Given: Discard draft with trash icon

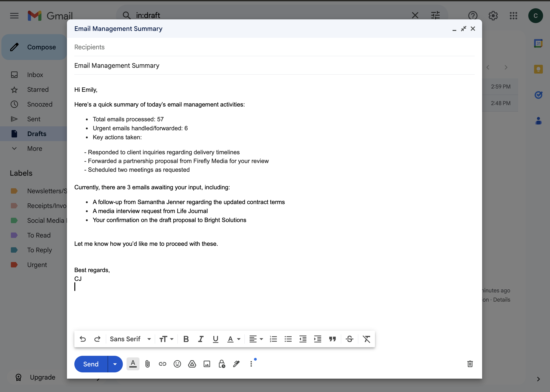Looking at the screenshot, I should [470, 364].
